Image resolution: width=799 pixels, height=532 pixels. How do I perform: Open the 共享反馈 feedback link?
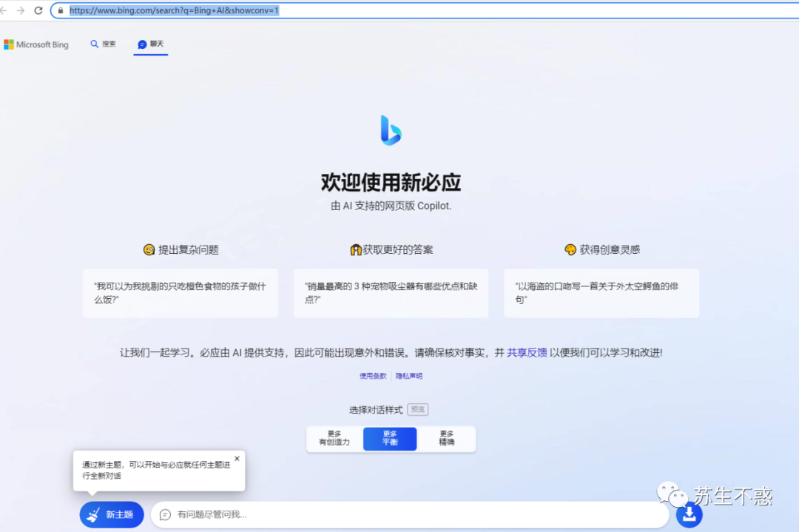(527, 353)
